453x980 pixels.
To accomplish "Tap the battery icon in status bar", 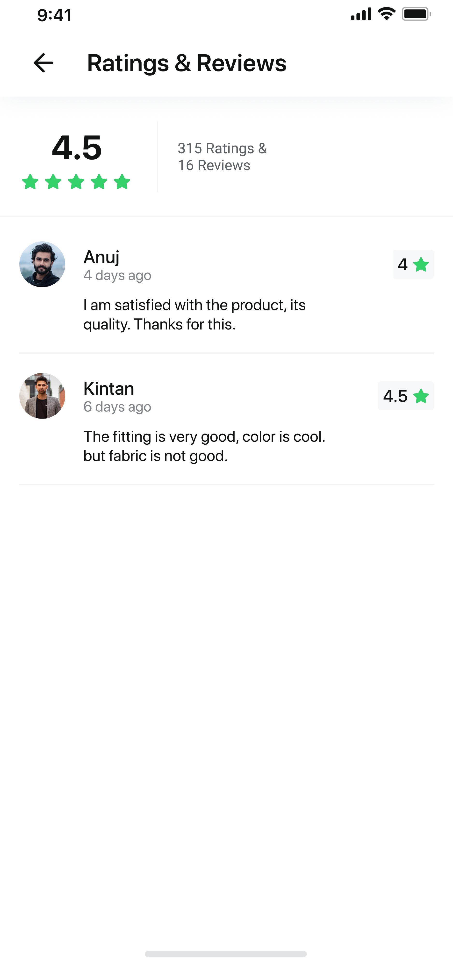I will pyautogui.click(x=416, y=14).
